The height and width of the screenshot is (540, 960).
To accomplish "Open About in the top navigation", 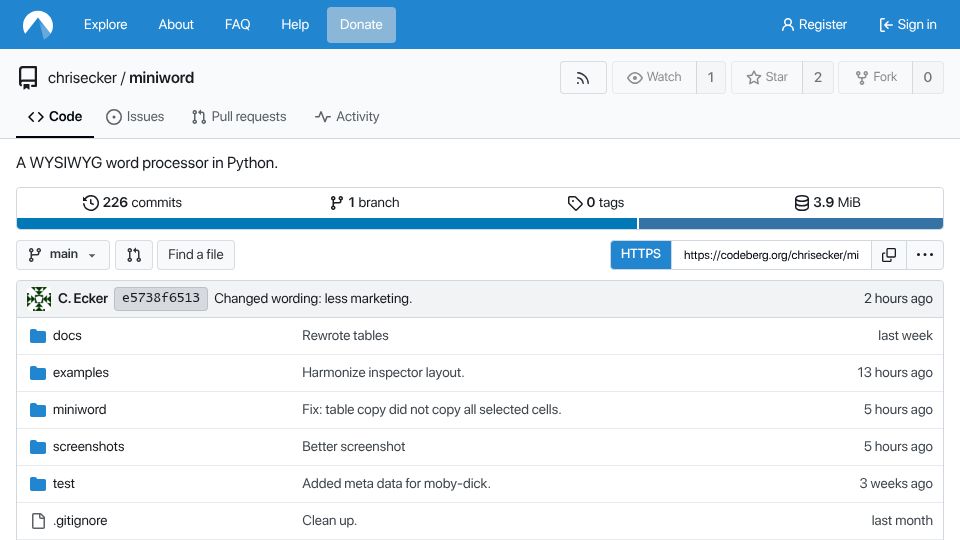I will tap(176, 24).
